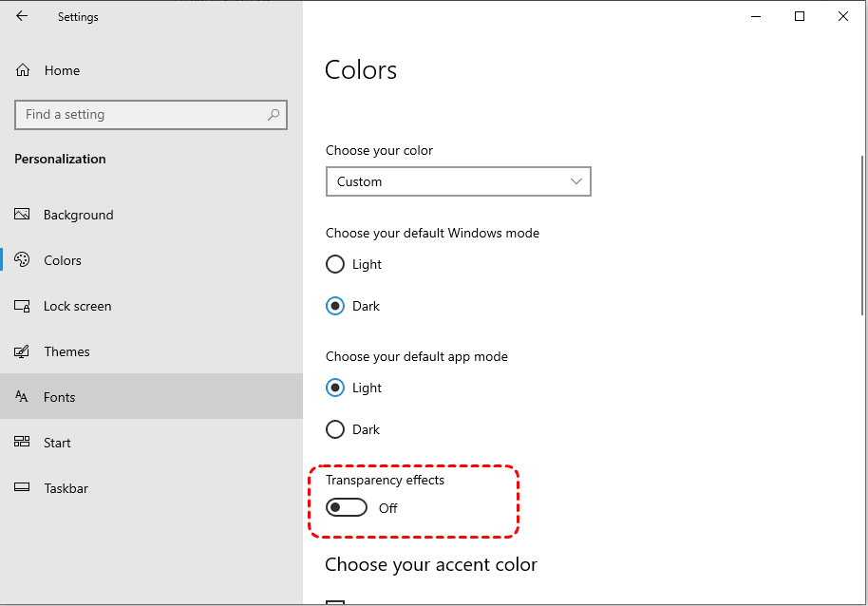Open the Choose your color dropdown
Viewport: 868px width, 606px height.
(458, 181)
